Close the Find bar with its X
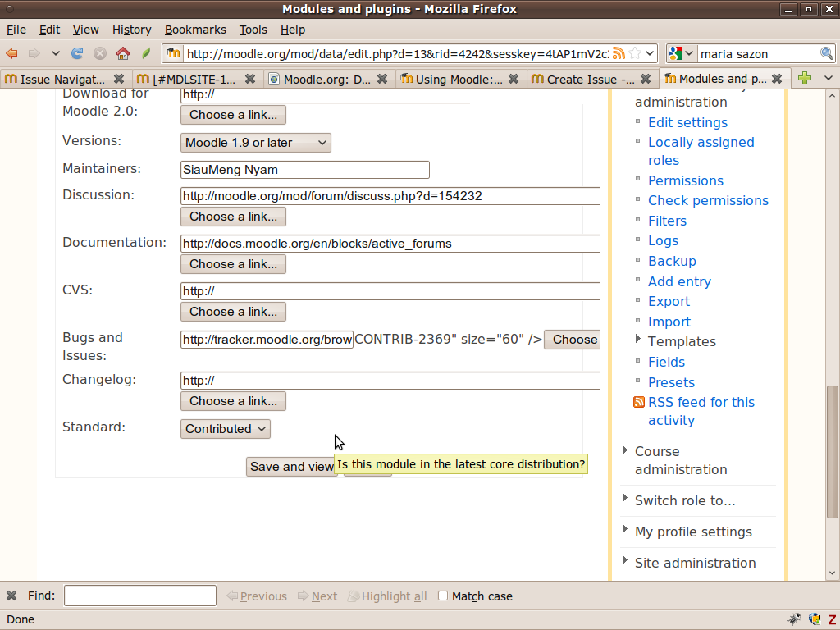The image size is (840, 630). point(11,596)
